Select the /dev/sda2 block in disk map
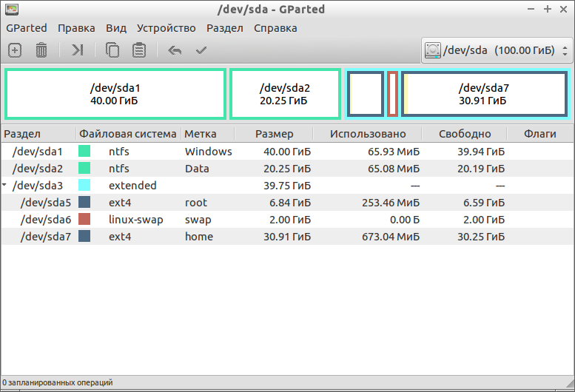Screen dimensions: 575x392 point(285,94)
